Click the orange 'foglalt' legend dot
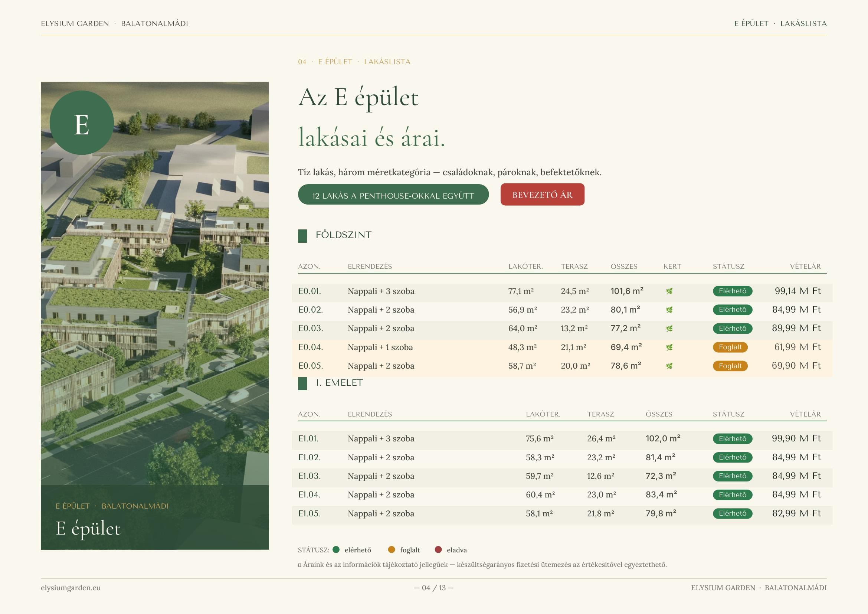Image resolution: width=868 pixels, height=614 pixels. (391, 550)
